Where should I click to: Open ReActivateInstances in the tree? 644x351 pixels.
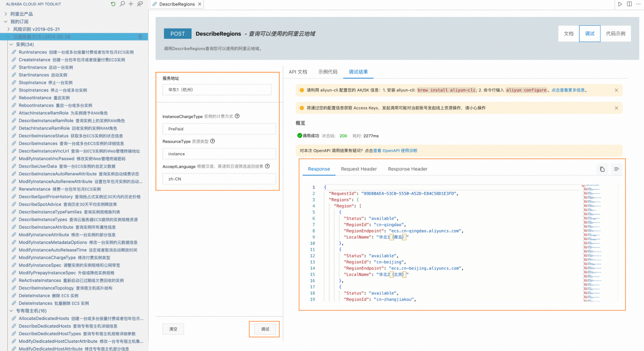[71, 281]
